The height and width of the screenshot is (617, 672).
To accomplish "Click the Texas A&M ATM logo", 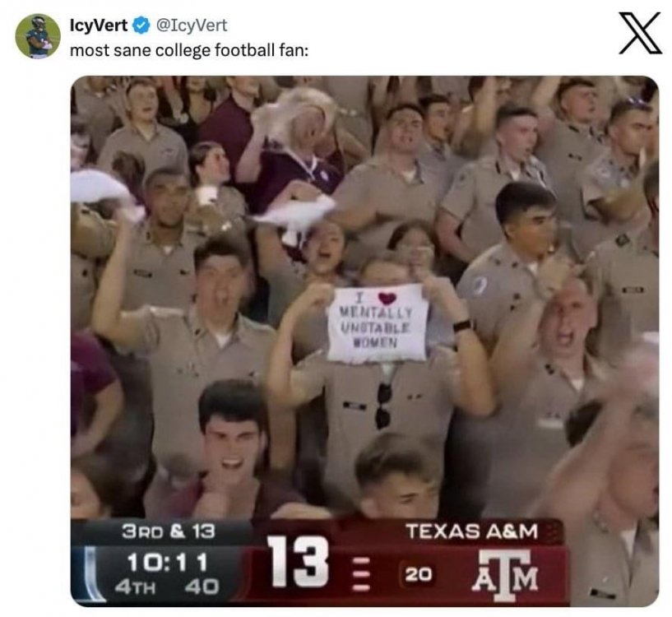I will pyautogui.click(x=505, y=573).
